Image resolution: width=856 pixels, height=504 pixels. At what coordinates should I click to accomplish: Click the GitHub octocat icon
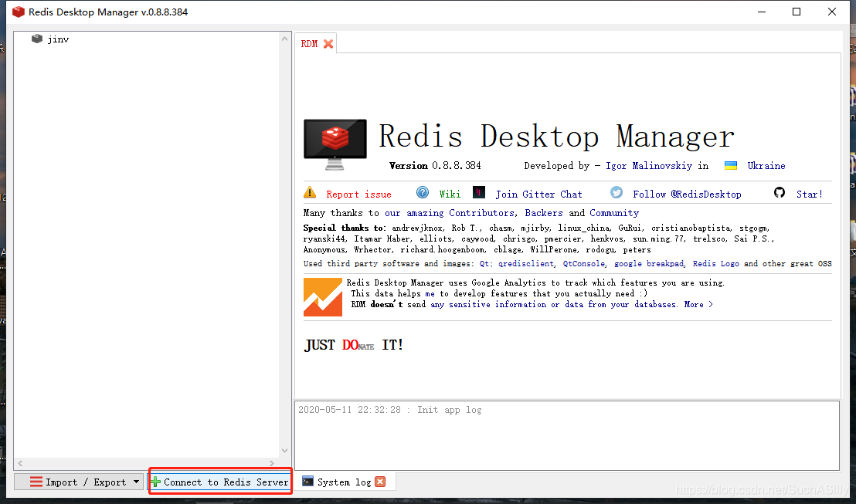[x=780, y=192]
